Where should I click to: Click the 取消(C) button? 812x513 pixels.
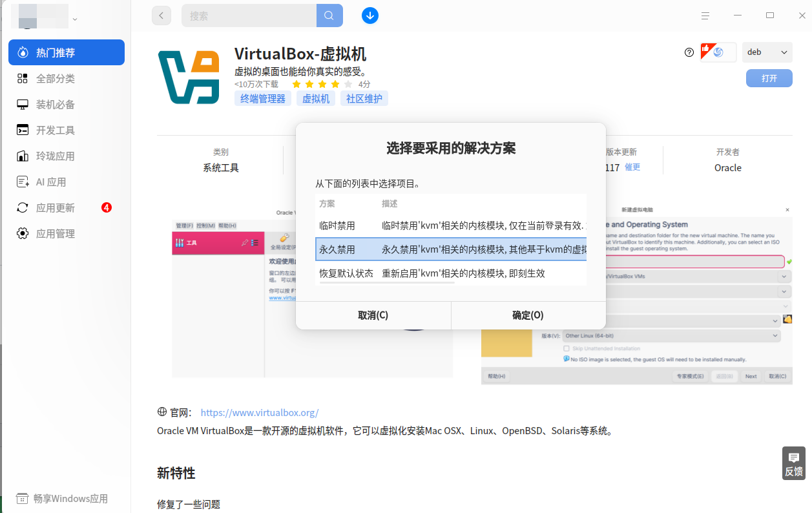coord(373,315)
